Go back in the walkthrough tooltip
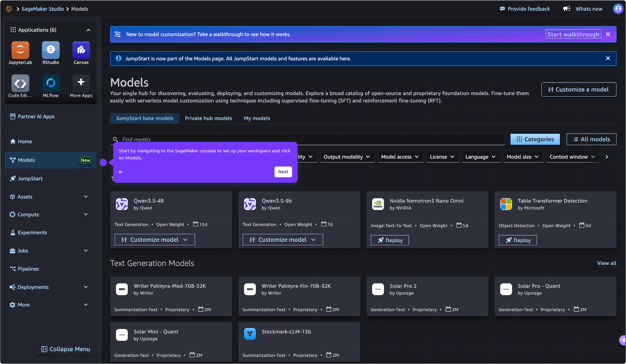This screenshot has width=626, height=364. coord(121,172)
